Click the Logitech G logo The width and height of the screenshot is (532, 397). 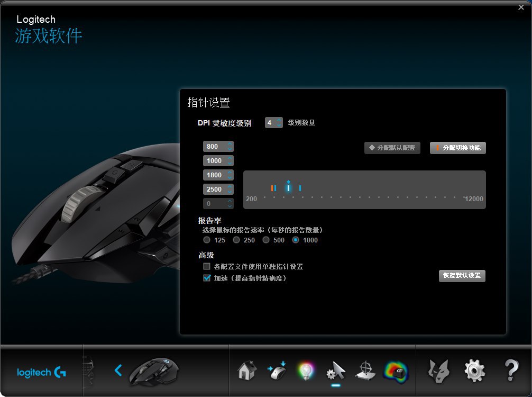pyautogui.click(x=41, y=373)
